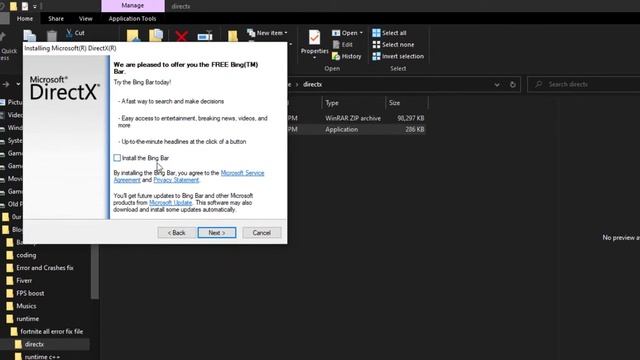Viewport: 640px width, 360px height.
Task: Click the navigation pane scrollbar
Action: pyautogui.click(x=95, y=272)
